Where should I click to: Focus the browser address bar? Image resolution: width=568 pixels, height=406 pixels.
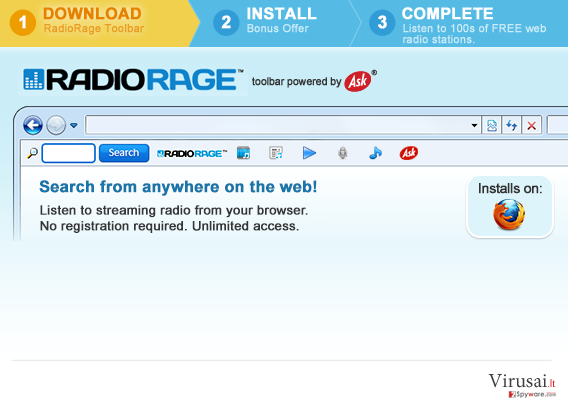(x=278, y=125)
